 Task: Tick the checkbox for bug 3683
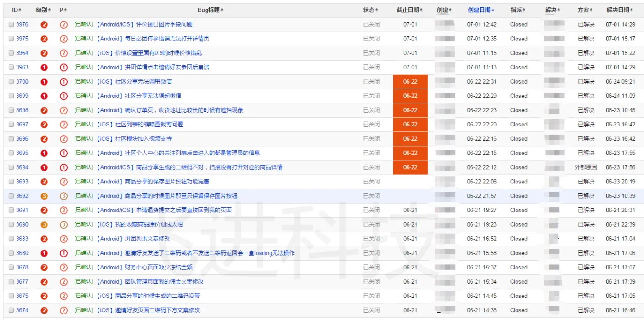pos(11,239)
